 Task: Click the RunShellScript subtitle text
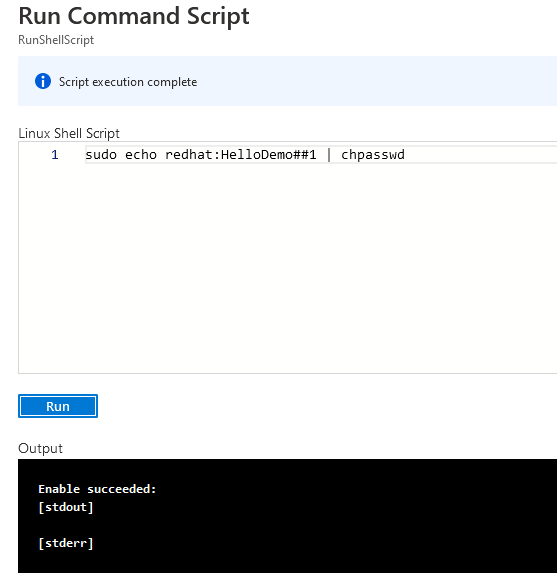[56, 40]
